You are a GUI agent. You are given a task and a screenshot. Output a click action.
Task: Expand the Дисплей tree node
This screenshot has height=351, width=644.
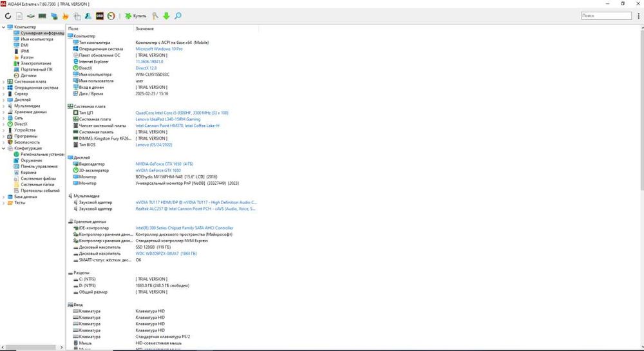click(x=4, y=100)
